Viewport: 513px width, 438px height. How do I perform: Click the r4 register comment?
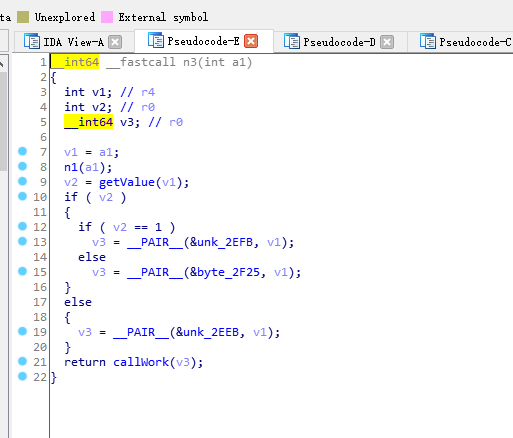[148, 92]
